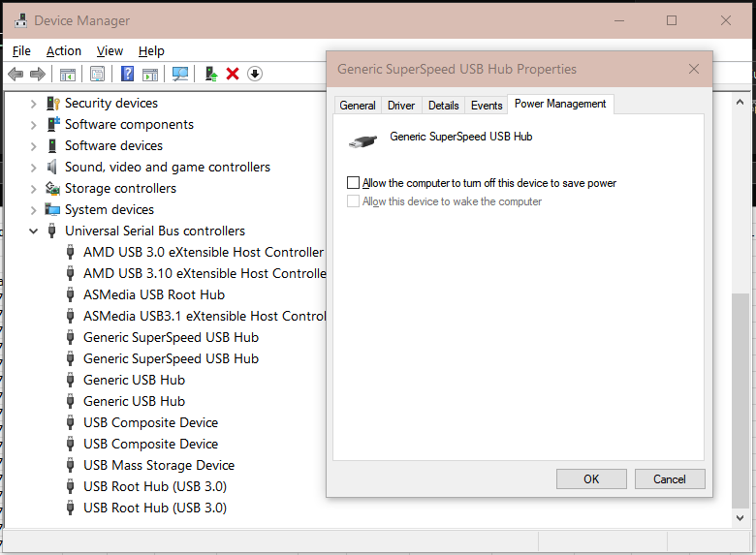Click the Update driver toolbar icon
Viewport: 756px width, 555px height.
(210, 74)
